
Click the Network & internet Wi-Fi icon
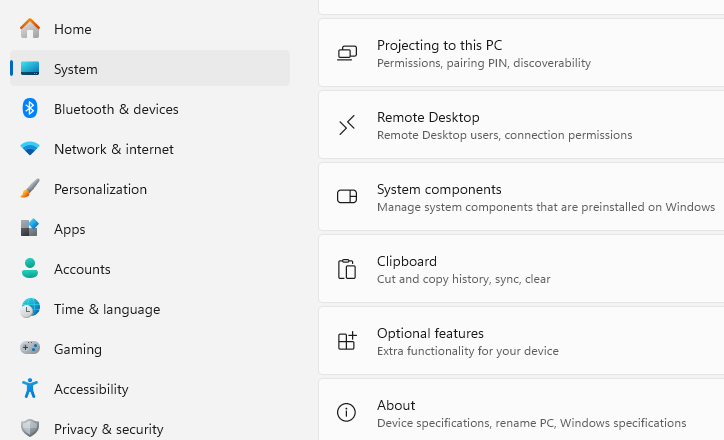[x=30, y=149]
